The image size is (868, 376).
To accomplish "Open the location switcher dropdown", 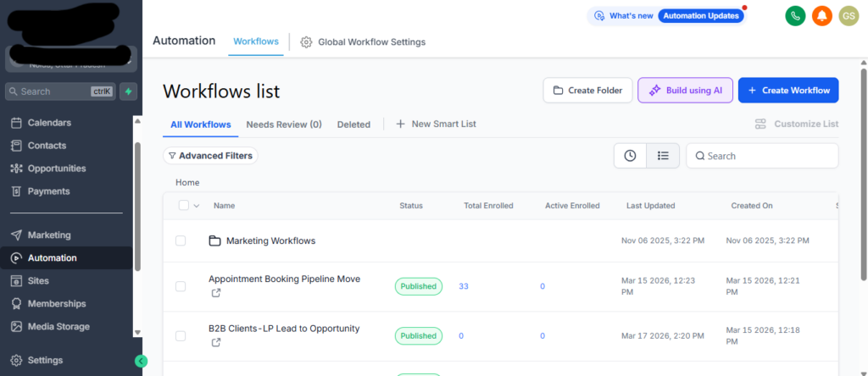I will click(x=71, y=59).
